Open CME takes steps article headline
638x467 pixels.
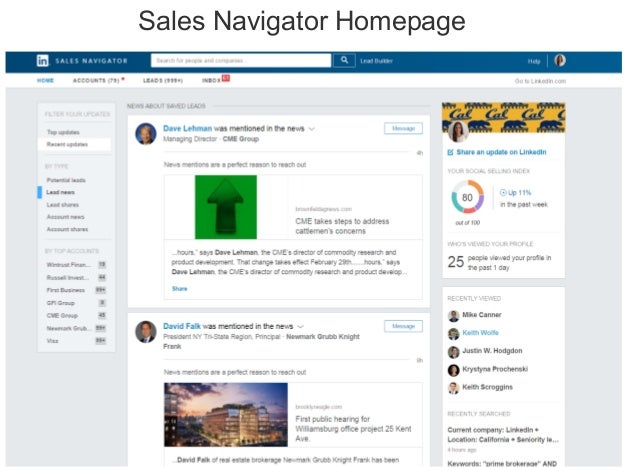point(342,226)
